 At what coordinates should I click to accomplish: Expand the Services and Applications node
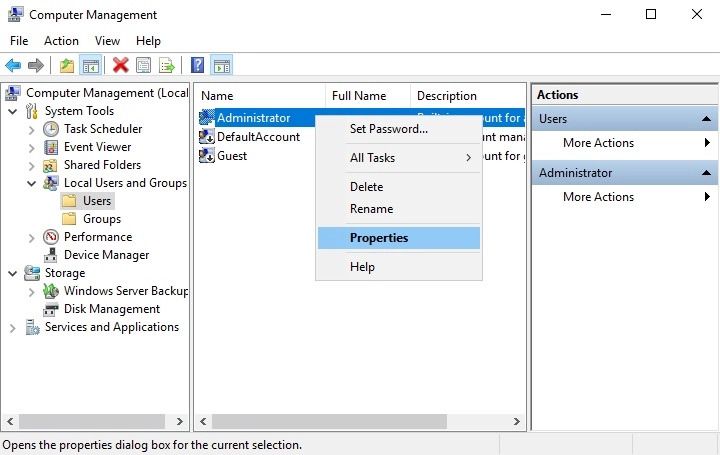click(12, 328)
